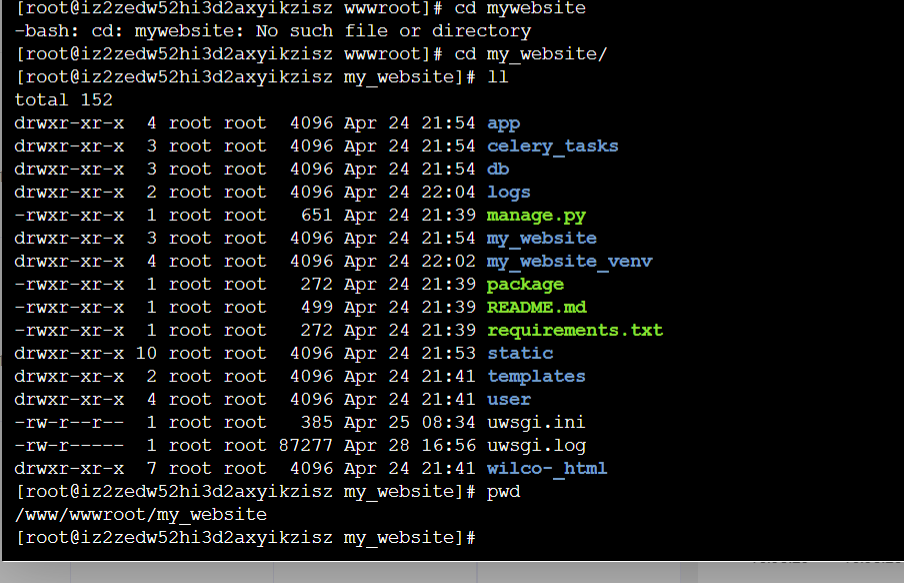Click the file size 499 of README.md
This screenshot has width=904, height=583.
pyautogui.click(x=317, y=307)
